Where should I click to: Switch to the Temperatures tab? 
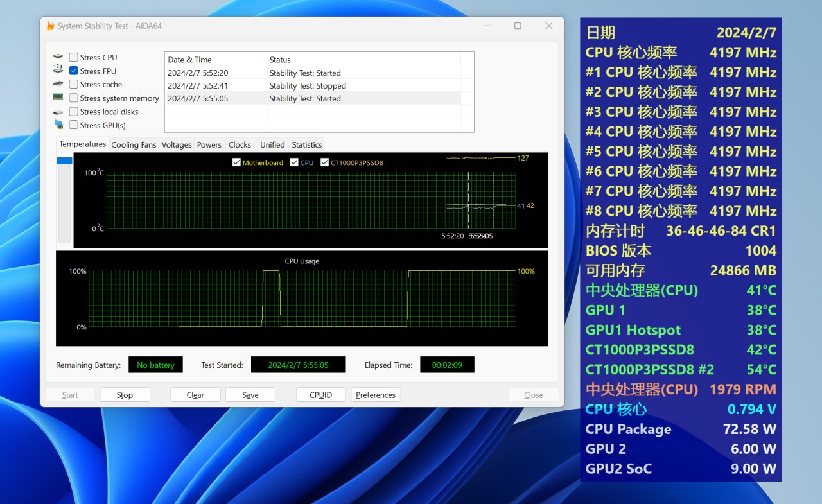click(x=83, y=144)
